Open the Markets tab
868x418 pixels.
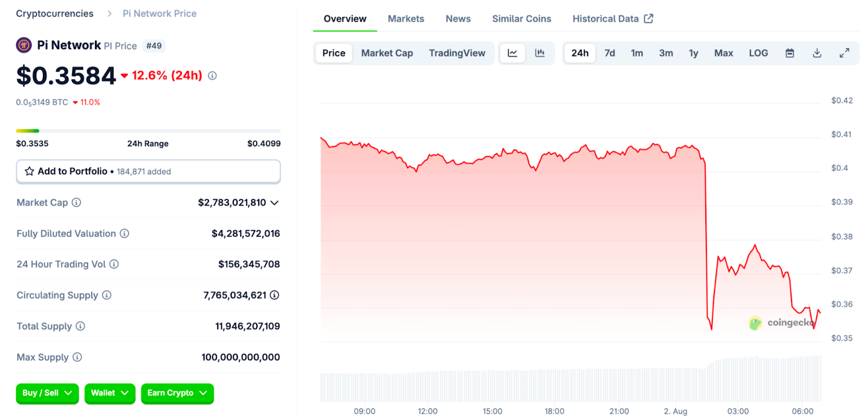click(x=406, y=19)
